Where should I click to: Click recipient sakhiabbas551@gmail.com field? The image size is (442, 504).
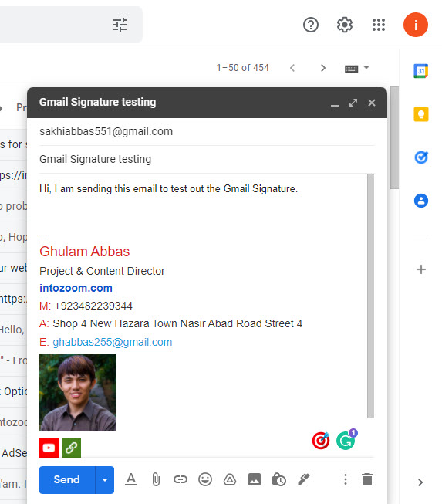207,131
